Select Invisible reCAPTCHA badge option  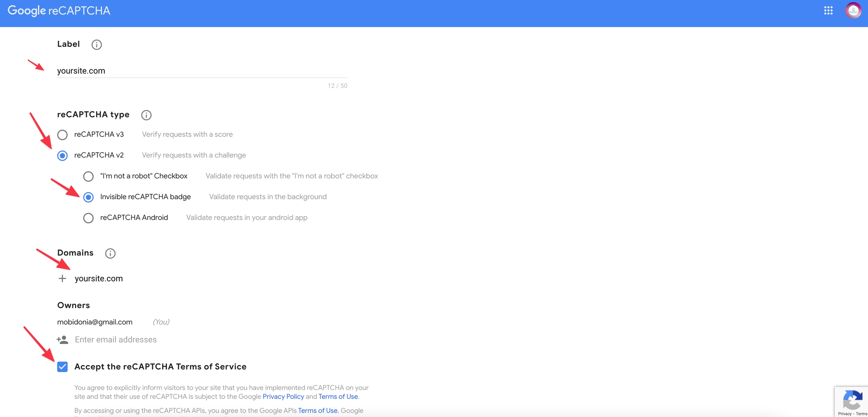[88, 197]
